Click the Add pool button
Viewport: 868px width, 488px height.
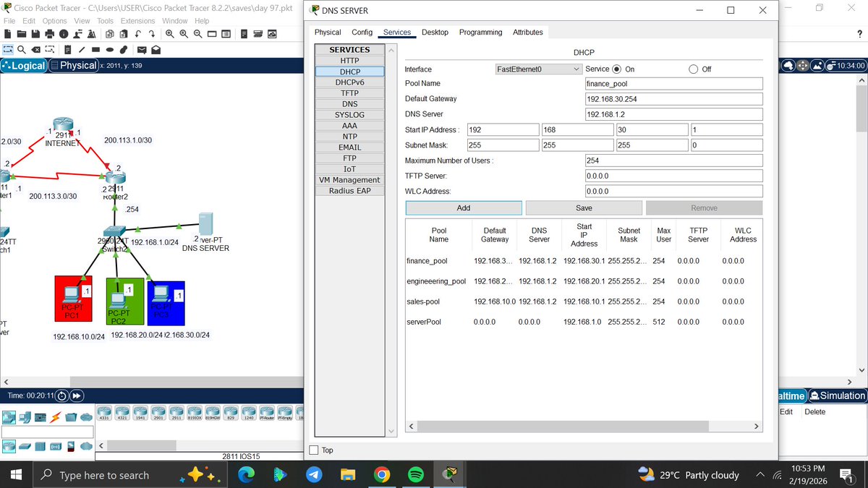pyautogui.click(x=464, y=208)
